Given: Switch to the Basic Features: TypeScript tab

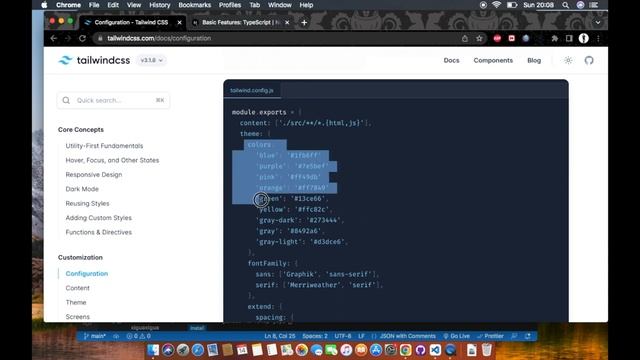Looking at the screenshot, I should pos(241,22).
